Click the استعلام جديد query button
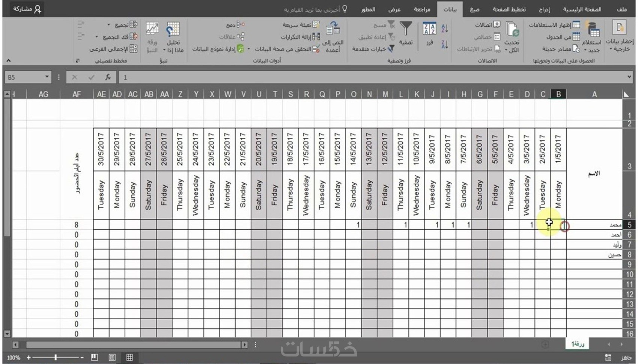This screenshot has height=364, width=638. click(x=592, y=37)
